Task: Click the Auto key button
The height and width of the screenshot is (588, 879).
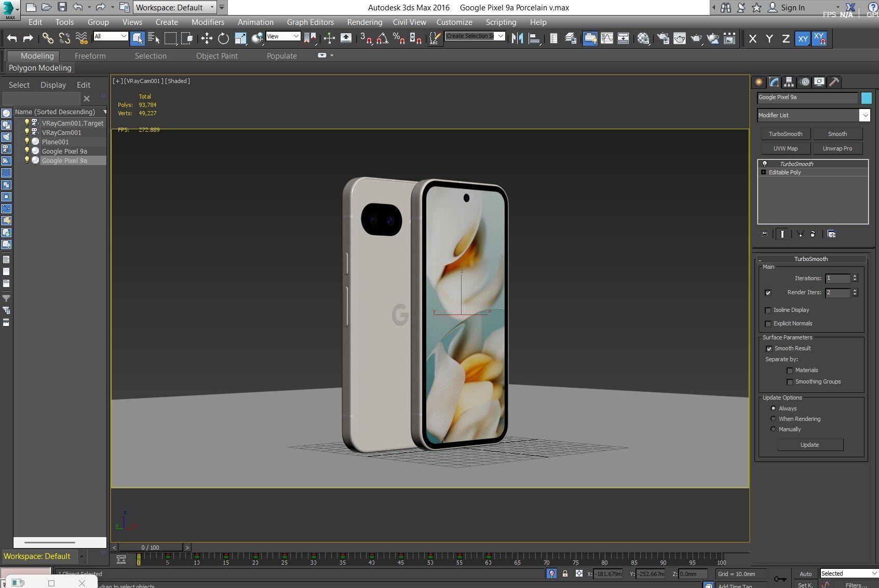Action: coord(805,573)
